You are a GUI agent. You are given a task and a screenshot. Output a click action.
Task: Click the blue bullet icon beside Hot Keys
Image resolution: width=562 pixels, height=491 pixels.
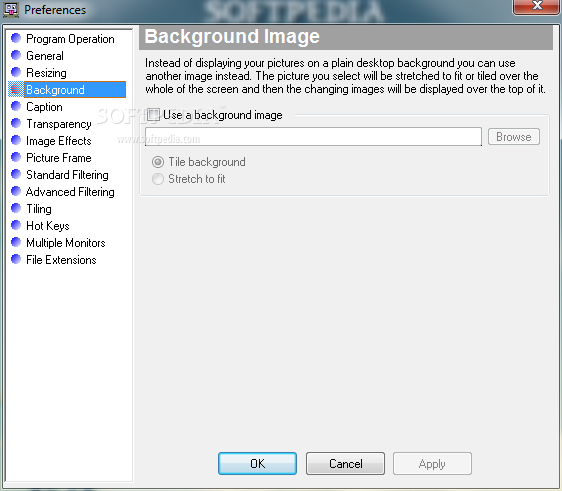coord(16,225)
